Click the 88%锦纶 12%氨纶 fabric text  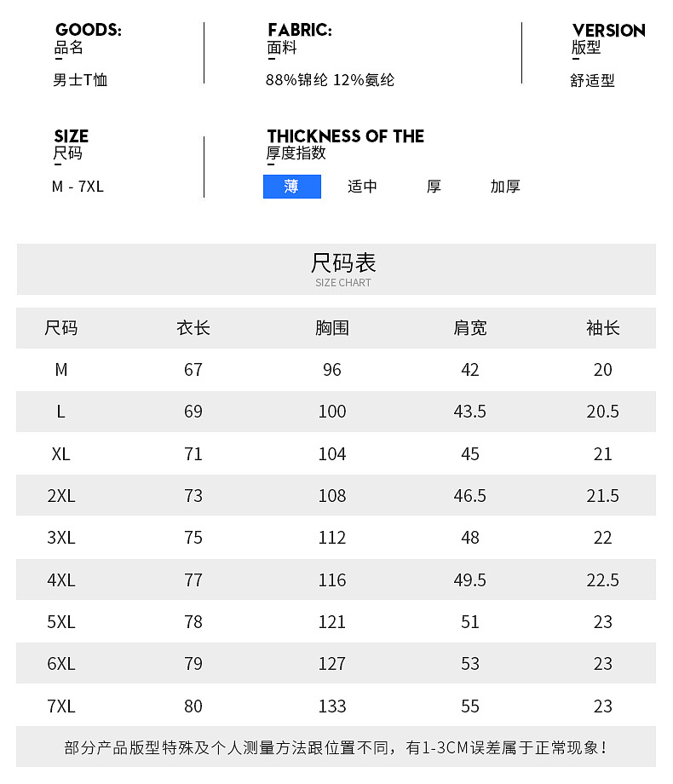pyautogui.click(x=330, y=81)
